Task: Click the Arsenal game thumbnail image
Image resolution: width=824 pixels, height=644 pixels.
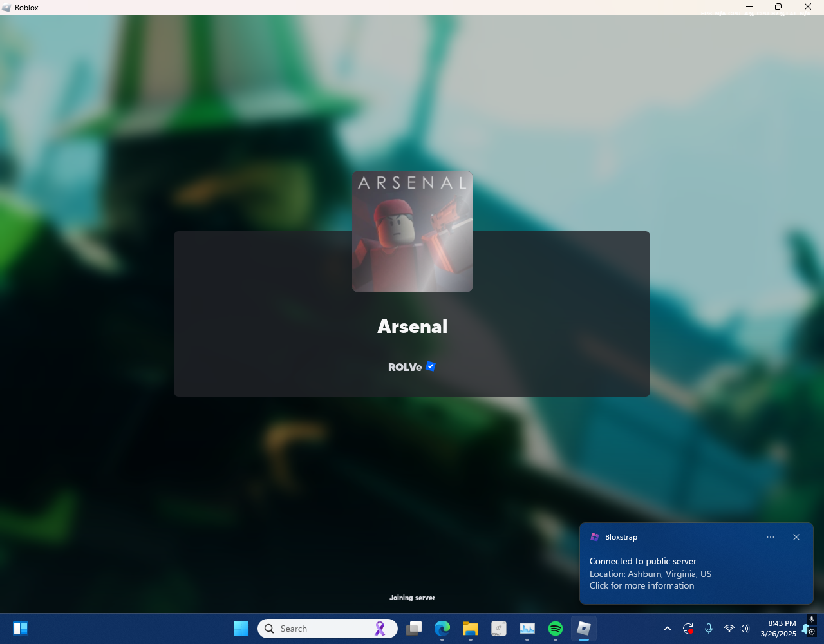Action: [412, 231]
